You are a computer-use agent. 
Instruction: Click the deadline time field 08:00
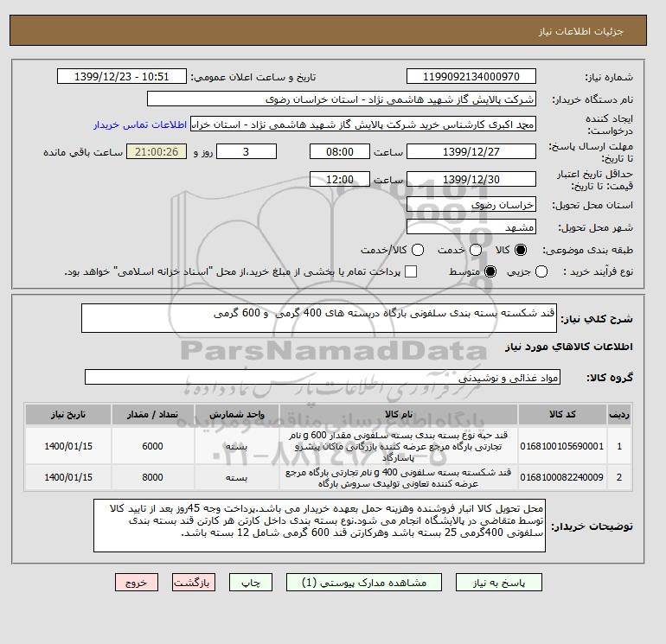tap(339, 151)
